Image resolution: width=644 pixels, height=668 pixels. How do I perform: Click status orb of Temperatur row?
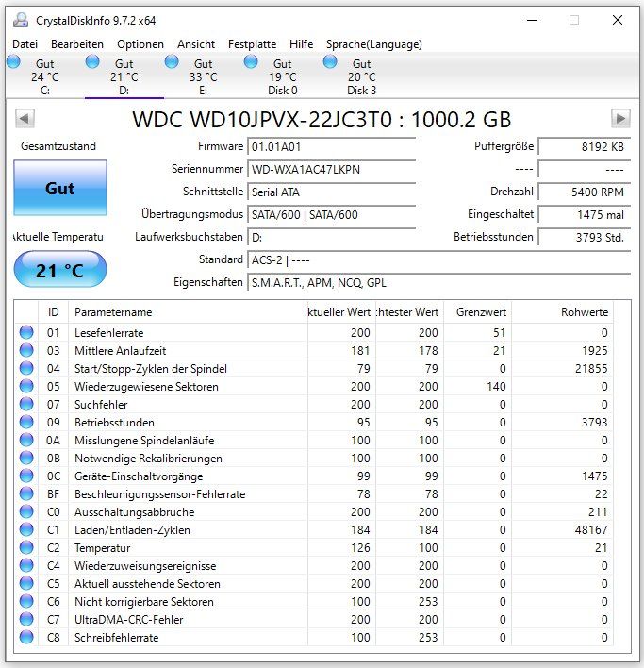pos(26,547)
